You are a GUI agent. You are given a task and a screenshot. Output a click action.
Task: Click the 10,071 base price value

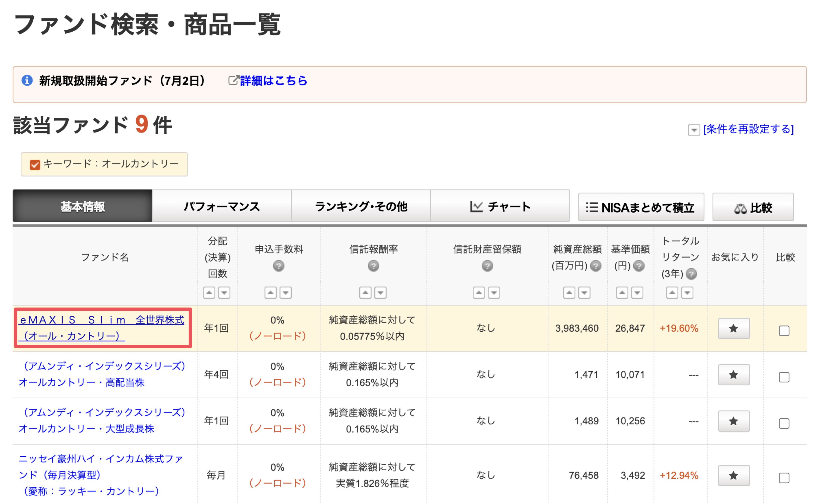click(630, 375)
